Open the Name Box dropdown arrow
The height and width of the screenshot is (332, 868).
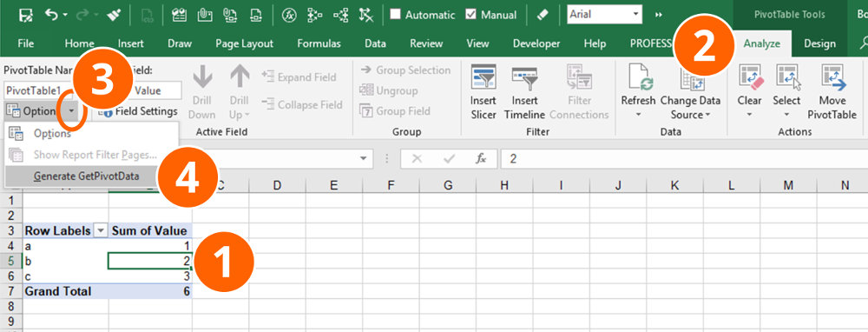pyautogui.click(x=363, y=159)
